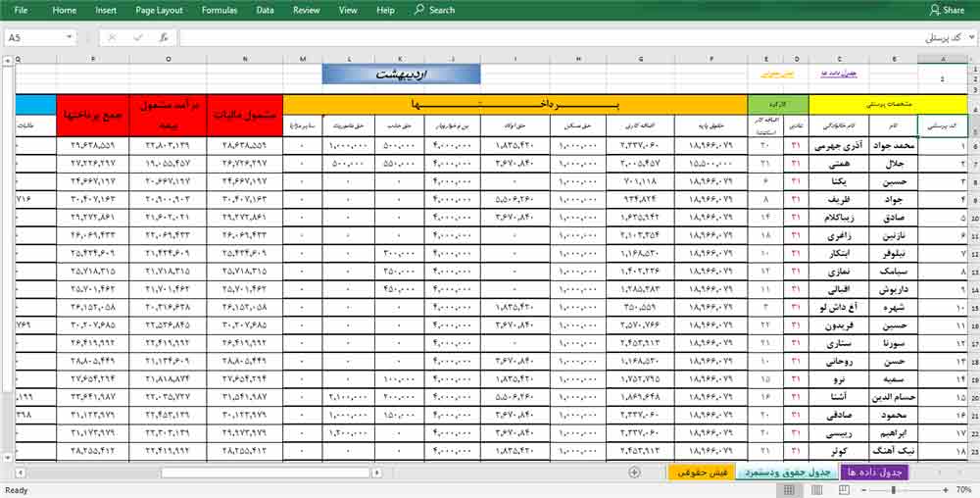Select the اردیبهشت month title cell

(401, 74)
